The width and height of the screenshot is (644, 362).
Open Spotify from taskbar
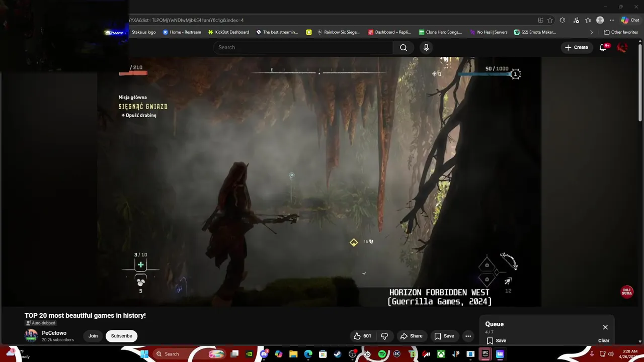click(x=382, y=354)
